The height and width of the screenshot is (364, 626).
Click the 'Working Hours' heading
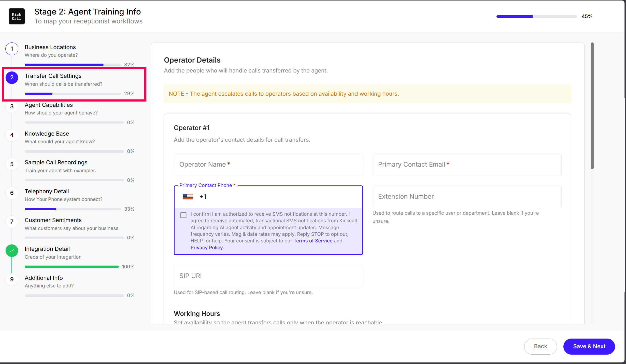(x=197, y=314)
